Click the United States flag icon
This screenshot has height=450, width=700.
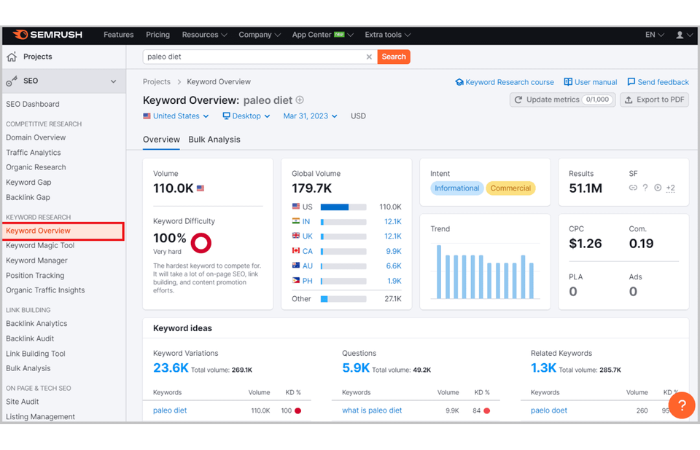146,116
